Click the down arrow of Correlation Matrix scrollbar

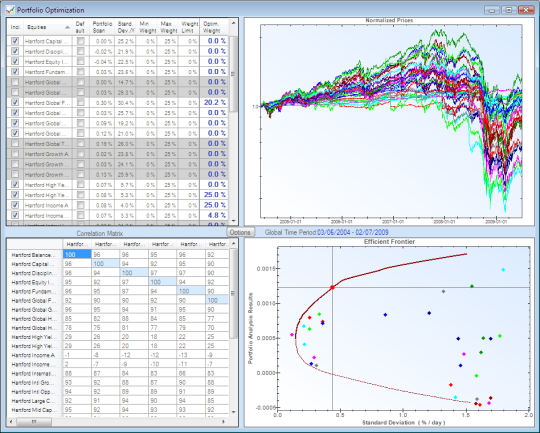[x=233, y=411]
